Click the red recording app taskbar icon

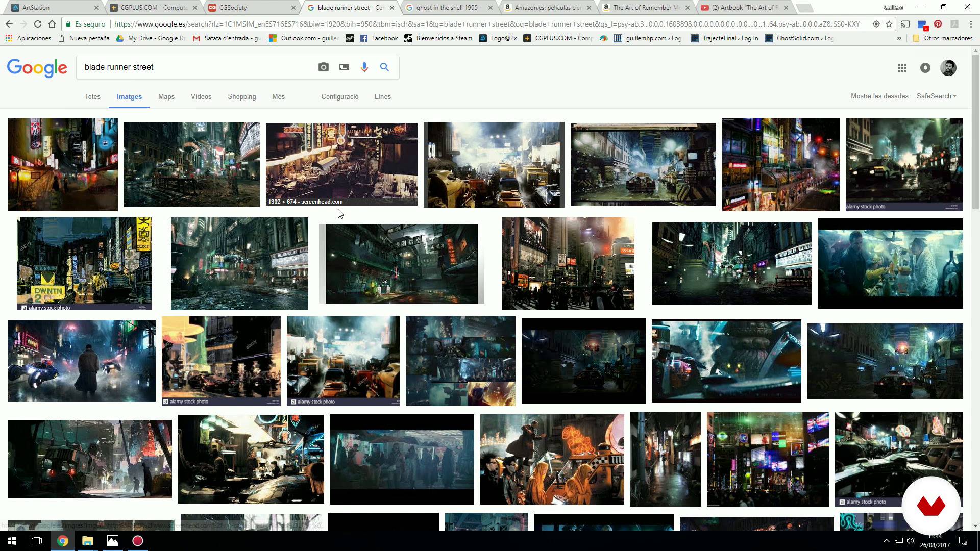point(138,541)
